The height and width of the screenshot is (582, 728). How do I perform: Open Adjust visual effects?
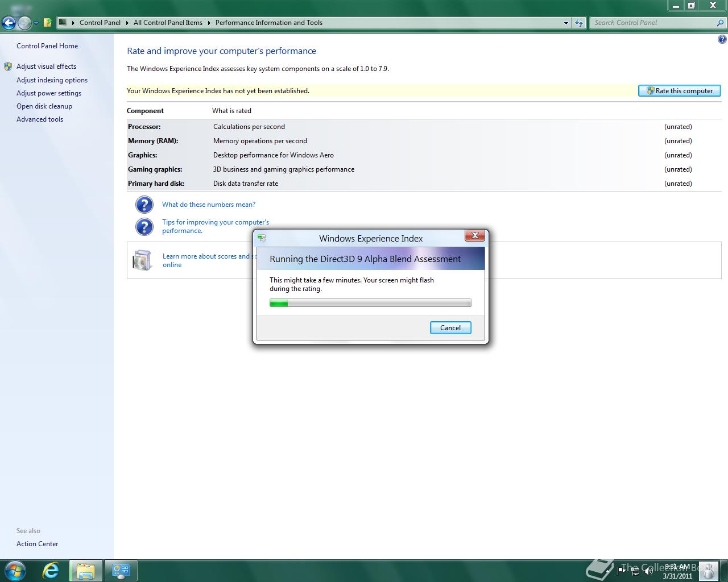(46, 66)
